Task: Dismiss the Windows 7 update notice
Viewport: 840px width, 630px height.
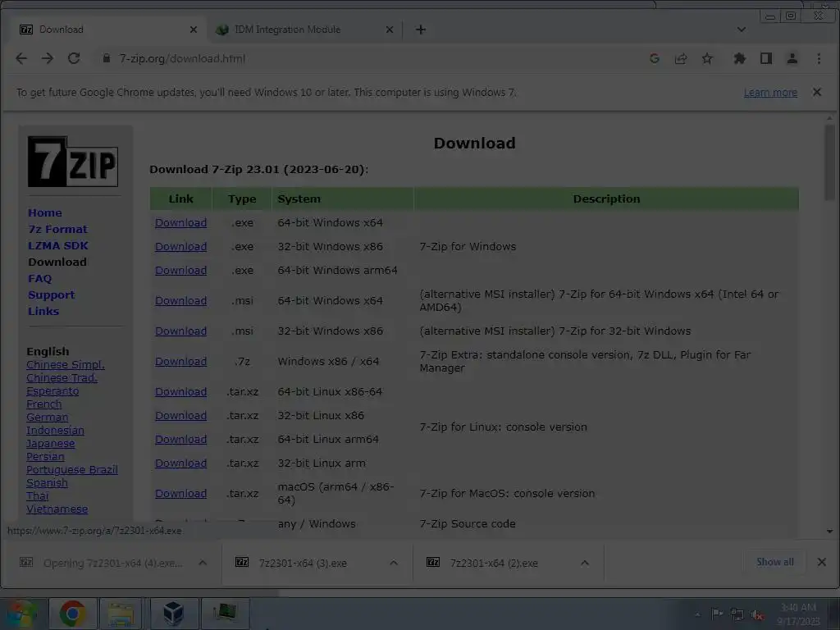Action: click(816, 92)
